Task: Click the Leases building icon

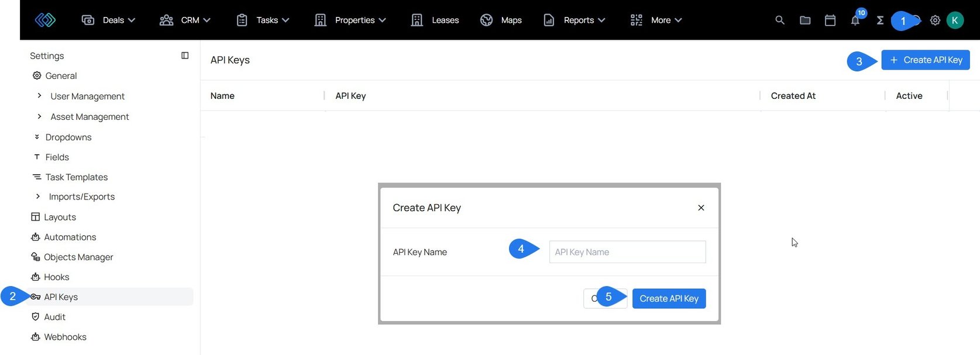Action: tap(417, 20)
